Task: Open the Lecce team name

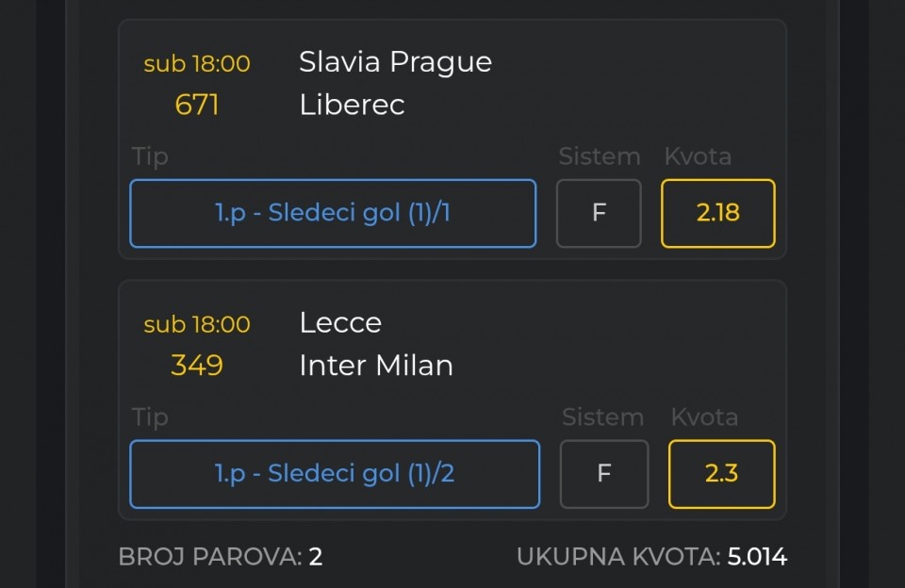Action: 340,322
